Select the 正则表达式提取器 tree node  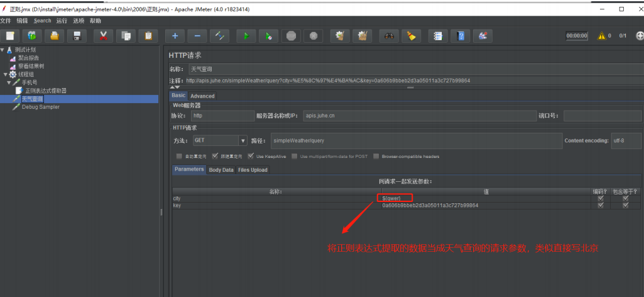tap(46, 91)
